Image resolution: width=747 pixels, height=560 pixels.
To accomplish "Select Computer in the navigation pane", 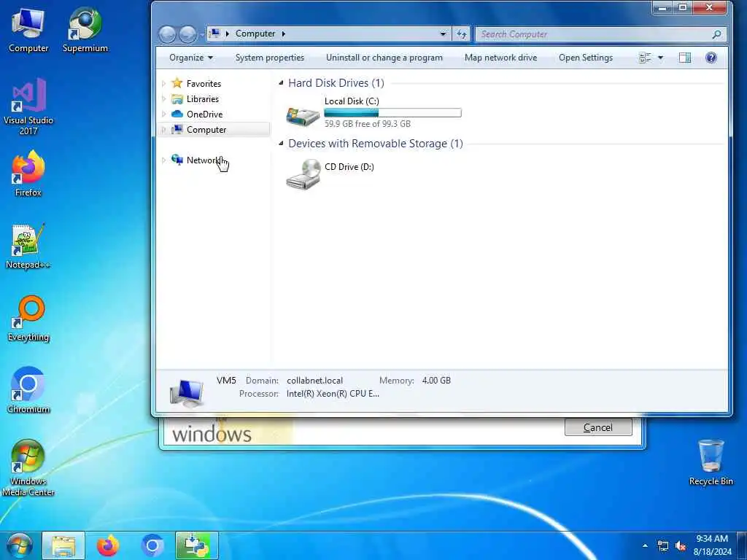I will point(206,130).
